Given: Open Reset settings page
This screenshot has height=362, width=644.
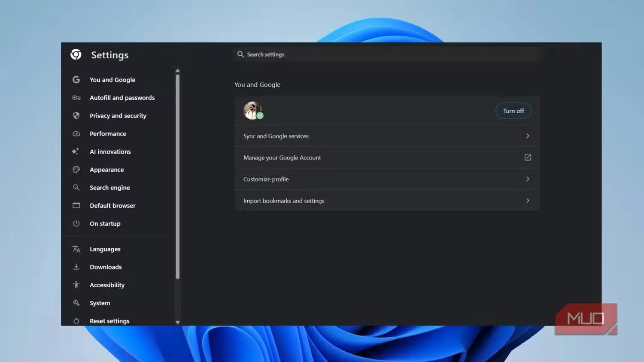Looking at the screenshot, I should tap(109, 321).
